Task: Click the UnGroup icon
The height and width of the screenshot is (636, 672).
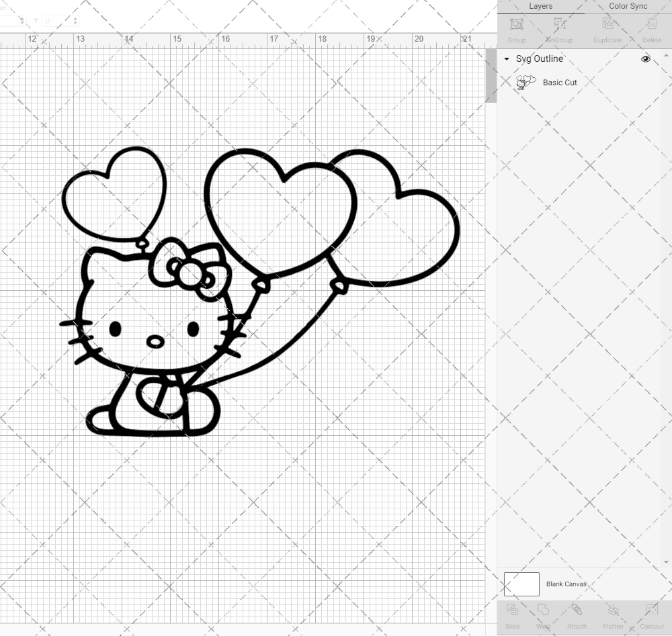Action: [x=559, y=24]
